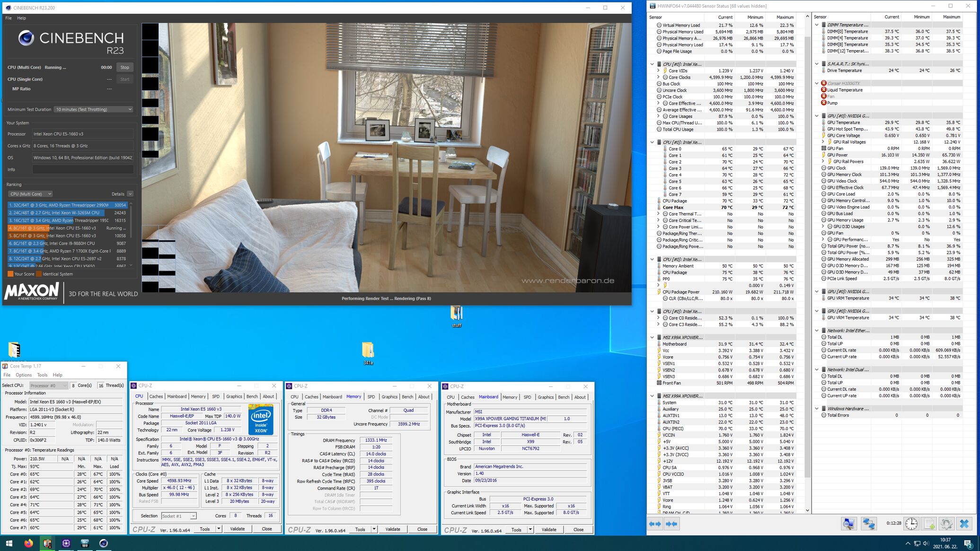
Task: Select the Threadripper 2990WX ranking row
Action: click(x=68, y=205)
